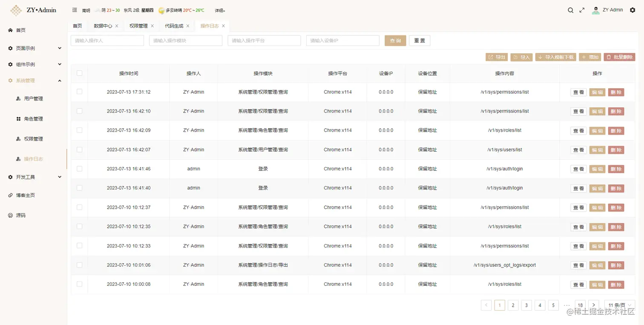This screenshot has height=325, width=644.
Task: Open the 11 条/页 page size dropdown
Action: (620, 305)
